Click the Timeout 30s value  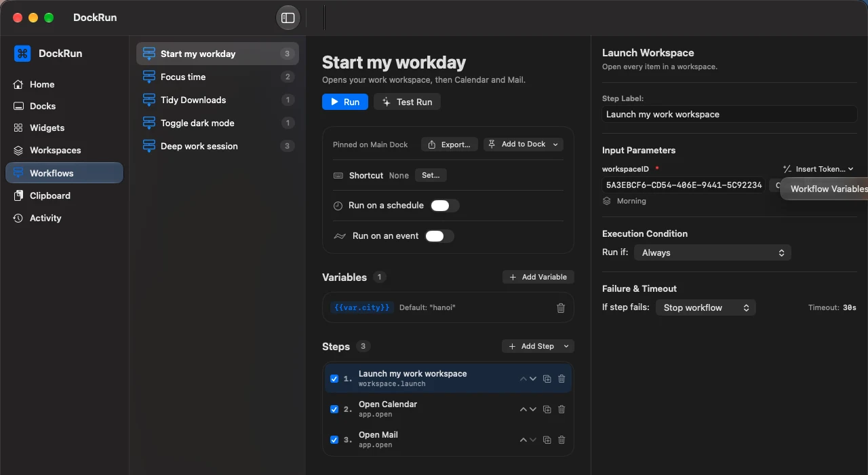click(x=850, y=307)
